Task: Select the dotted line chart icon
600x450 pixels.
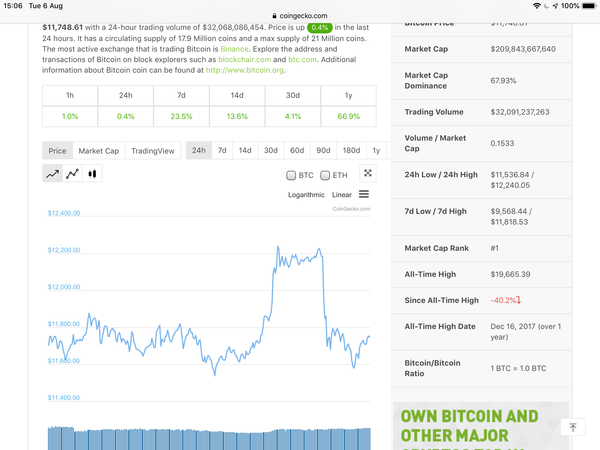Action: (x=72, y=174)
